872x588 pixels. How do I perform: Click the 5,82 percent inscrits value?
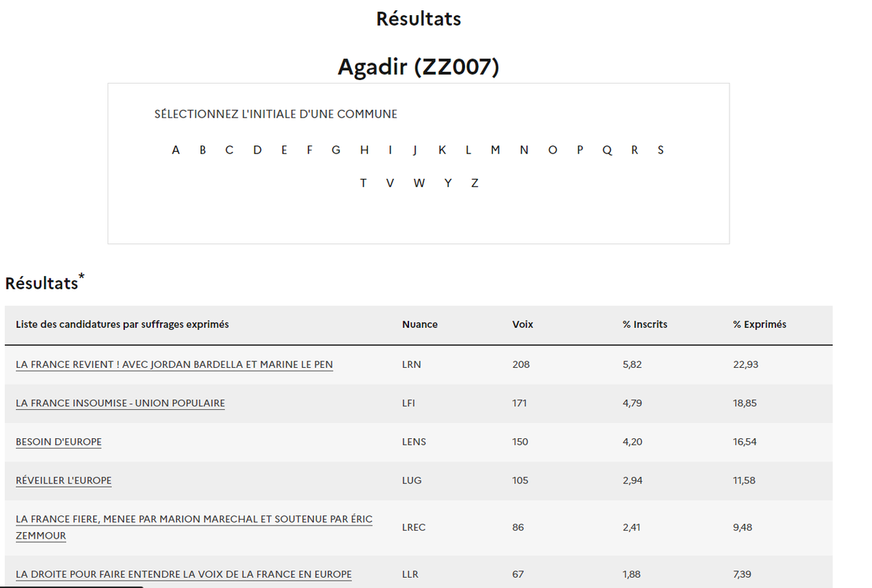point(632,365)
